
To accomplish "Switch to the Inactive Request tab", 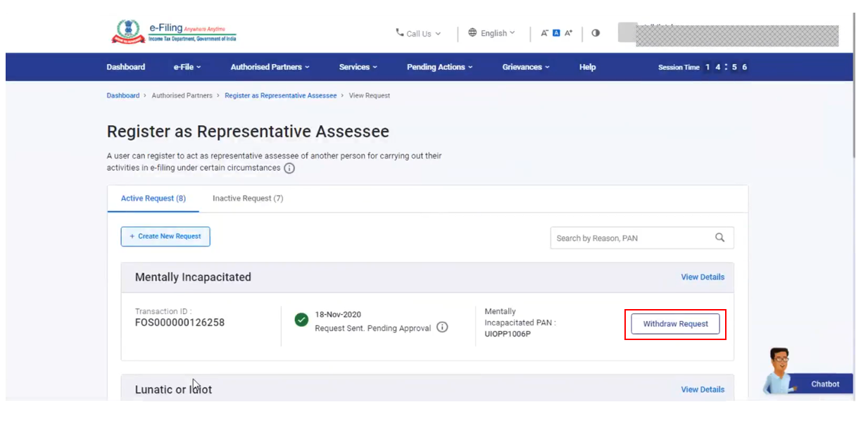I will [247, 199].
